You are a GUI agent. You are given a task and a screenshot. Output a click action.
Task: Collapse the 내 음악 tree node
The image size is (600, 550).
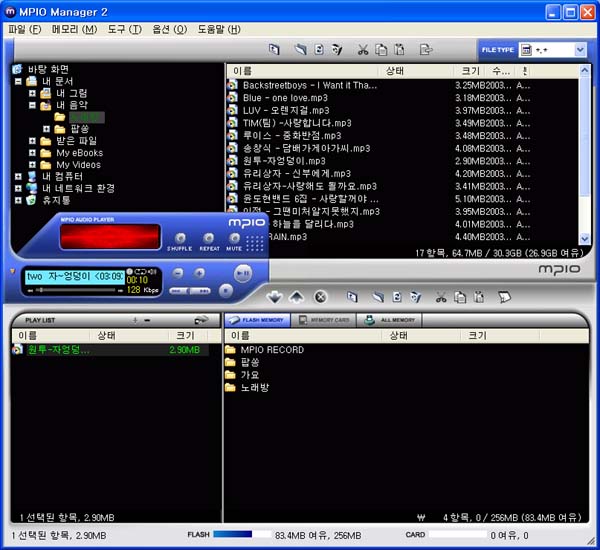[32, 105]
